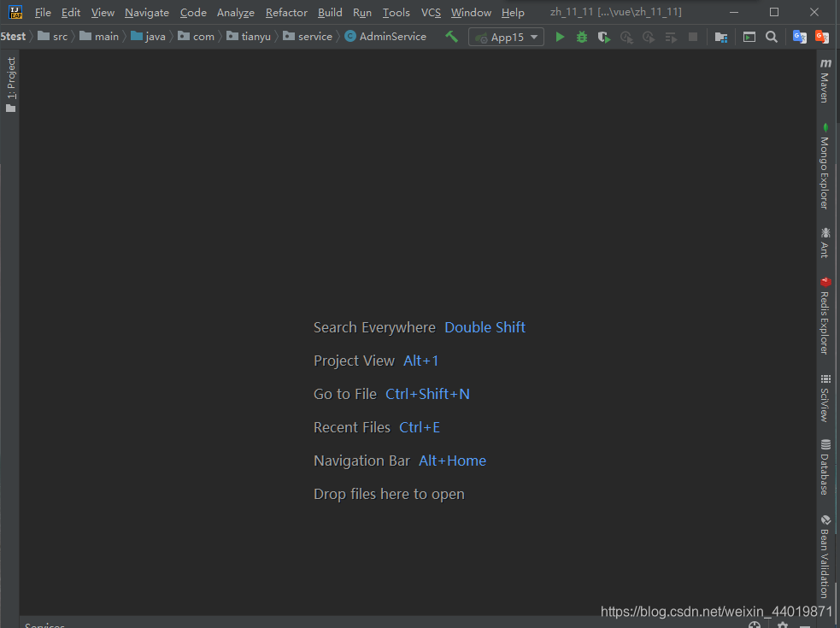Click the com breadcrumb package
The width and height of the screenshot is (840, 628).
(x=196, y=37)
